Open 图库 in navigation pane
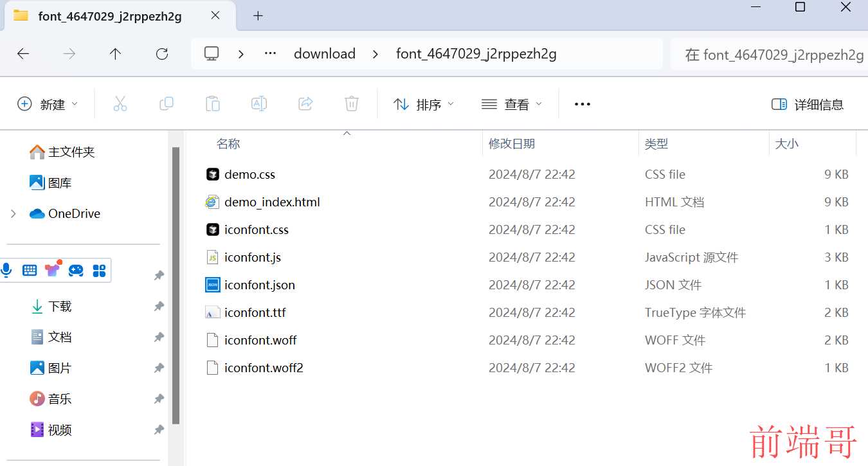This screenshot has width=868, height=466. 51,183
